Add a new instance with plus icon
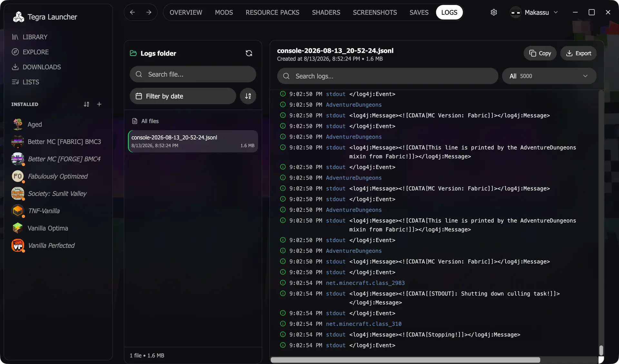The height and width of the screenshot is (364, 619). tap(99, 104)
